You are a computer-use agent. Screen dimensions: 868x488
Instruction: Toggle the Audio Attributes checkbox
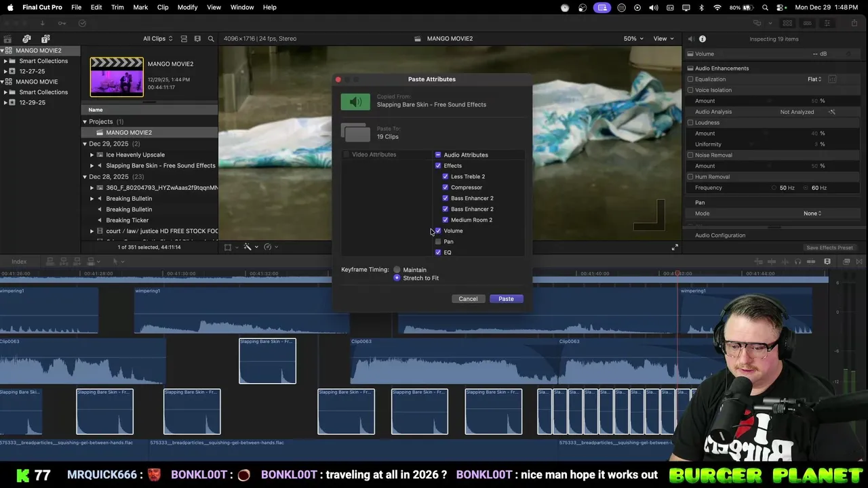(438, 155)
